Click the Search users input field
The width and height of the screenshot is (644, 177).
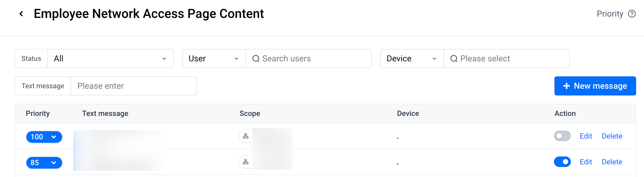309,58
